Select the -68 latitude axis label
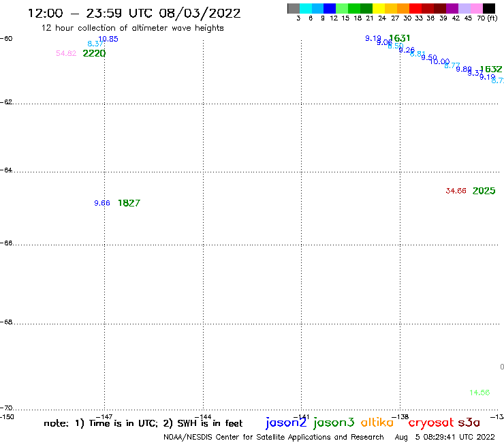The height and width of the screenshot is (443, 504). point(6,322)
